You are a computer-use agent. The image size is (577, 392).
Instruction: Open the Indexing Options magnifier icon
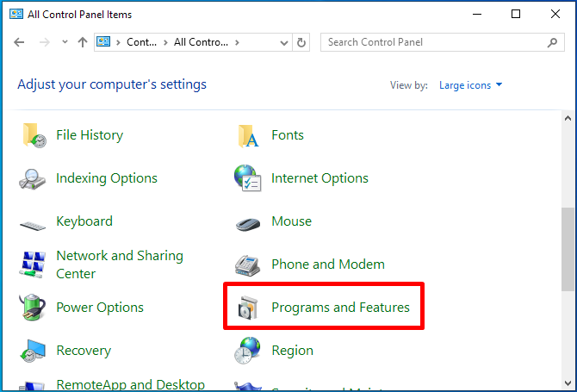[x=33, y=179]
